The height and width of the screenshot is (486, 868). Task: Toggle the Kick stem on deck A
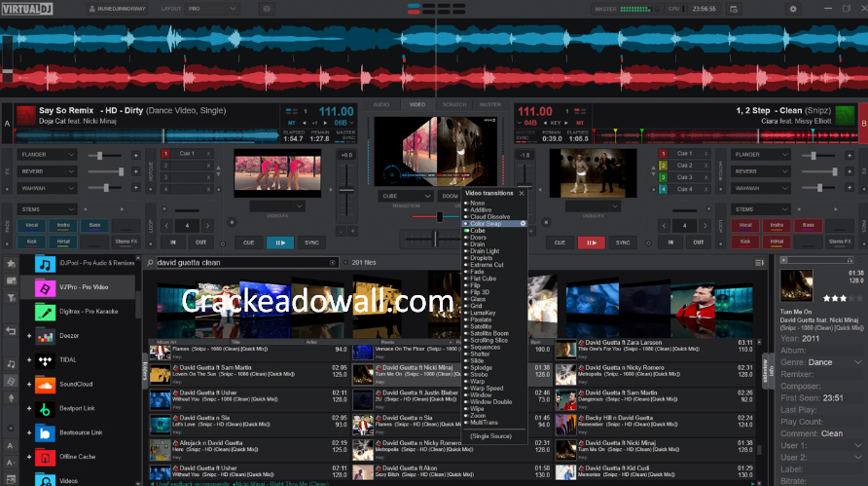point(31,242)
